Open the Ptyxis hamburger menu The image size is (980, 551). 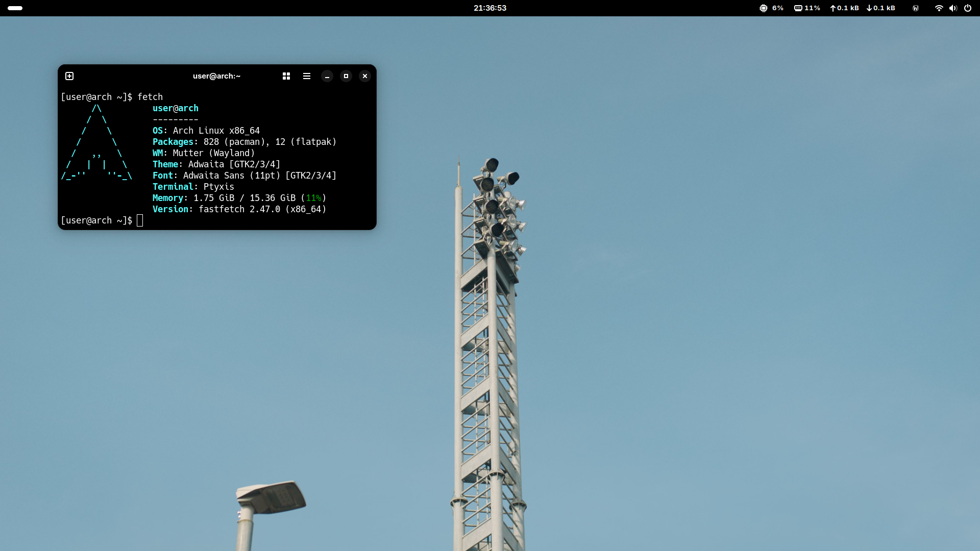(x=307, y=76)
